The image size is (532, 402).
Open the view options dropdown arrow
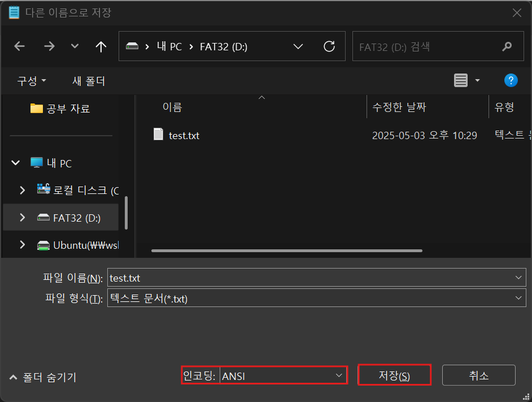point(477,80)
